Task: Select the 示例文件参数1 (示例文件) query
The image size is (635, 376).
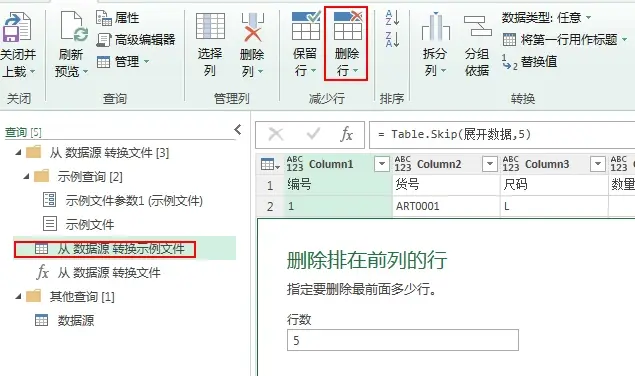Action: (x=123, y=201)
